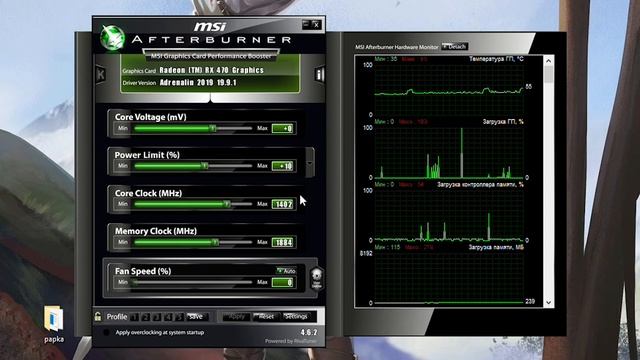Open the Settings dialog

pyautogui.click(x=297, y=317)
